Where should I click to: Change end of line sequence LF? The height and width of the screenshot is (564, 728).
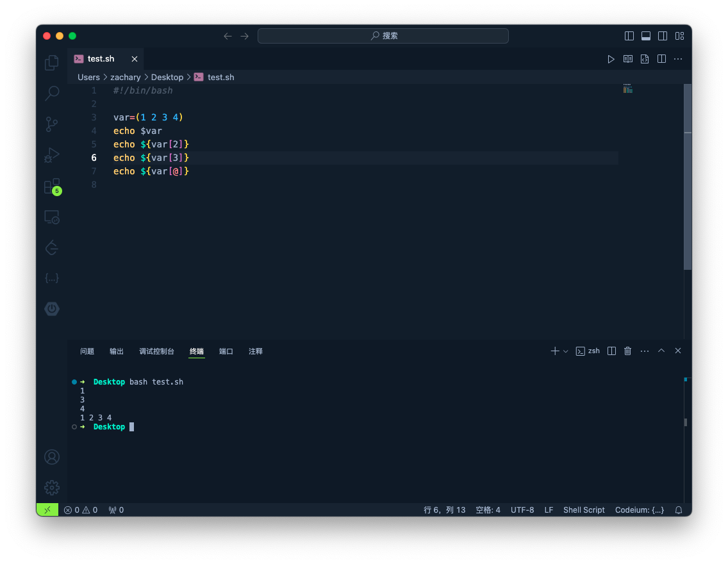click(549, 510)
